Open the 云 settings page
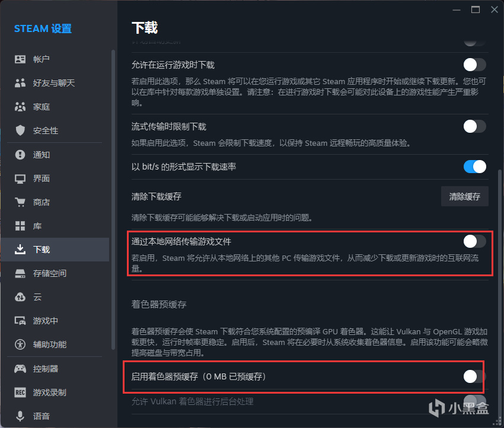The image size is (504, 428). [55, 297]
